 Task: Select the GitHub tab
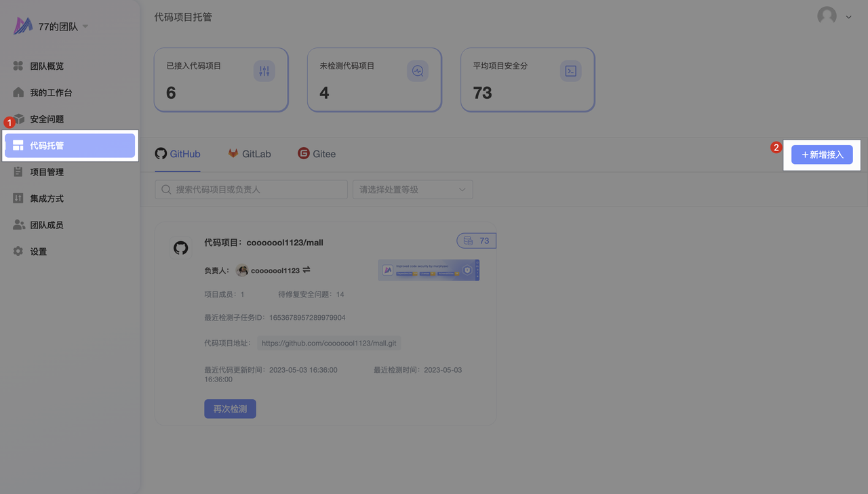(x=178, y=154)
